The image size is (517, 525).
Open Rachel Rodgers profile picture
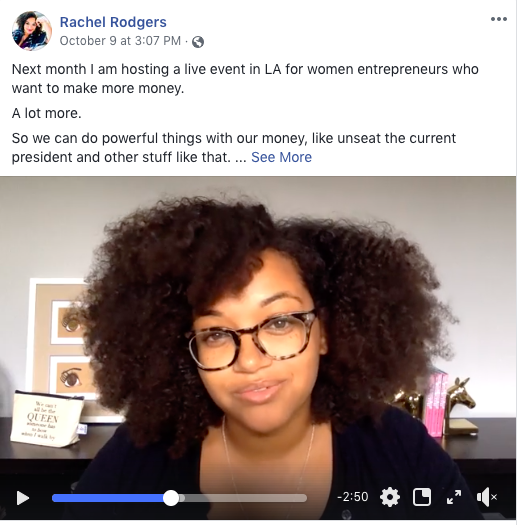click(x=32, y=31)
